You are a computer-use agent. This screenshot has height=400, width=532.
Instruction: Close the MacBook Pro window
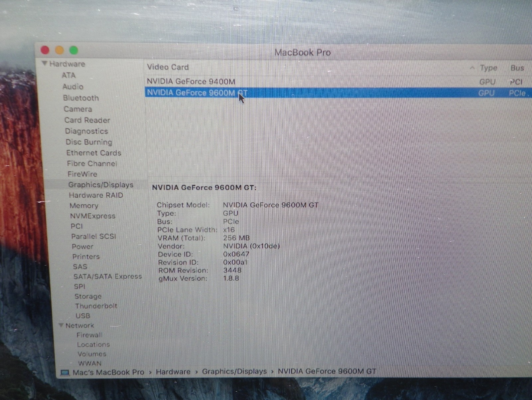(x=45, y=50)
